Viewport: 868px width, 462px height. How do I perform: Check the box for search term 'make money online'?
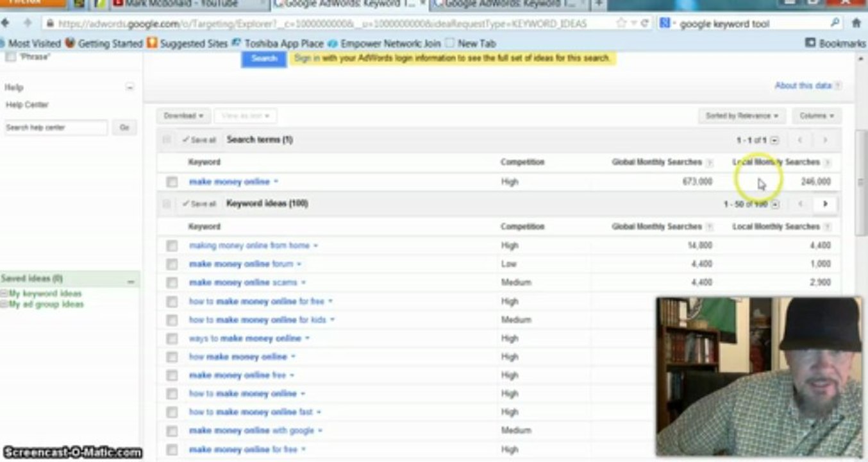(172, 182)
